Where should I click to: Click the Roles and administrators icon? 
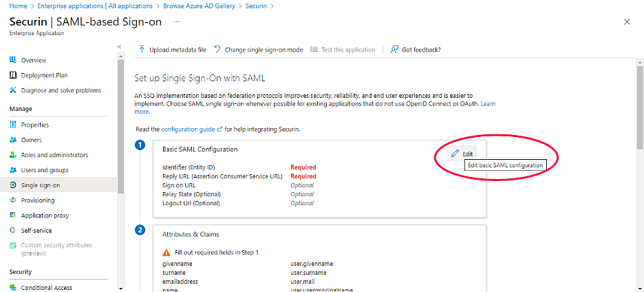point(13,155)
